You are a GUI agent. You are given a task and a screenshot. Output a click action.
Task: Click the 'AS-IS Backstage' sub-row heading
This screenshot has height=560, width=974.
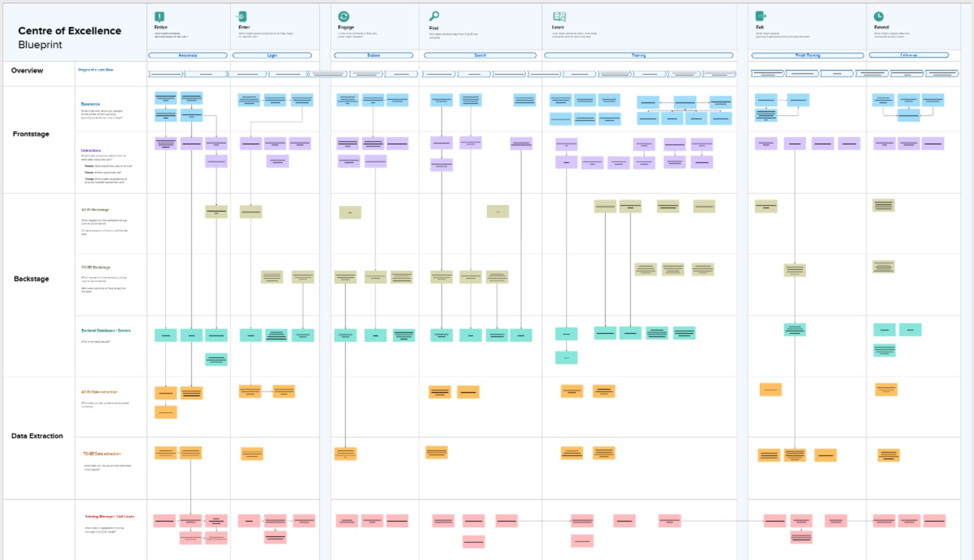96,210
